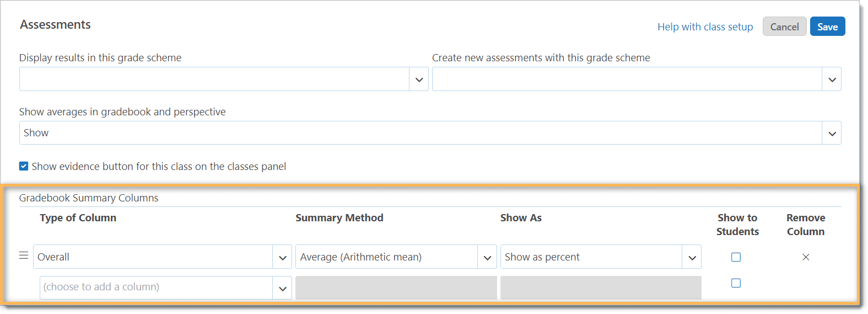Click chevron arrow on new assessments grade scheme
This screenshot has width=868, height=314.
point(832,79)
